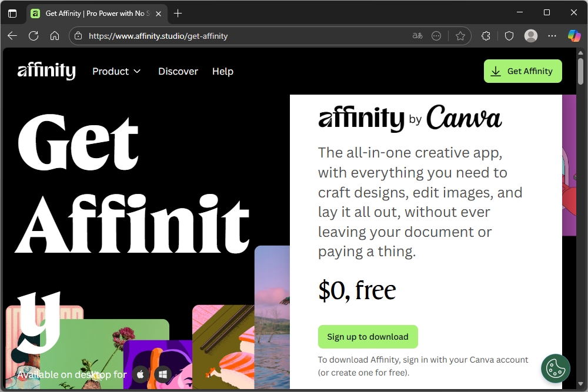Open the browser extensions menu
Screen dimensions: 588x392
click(486, 36)
